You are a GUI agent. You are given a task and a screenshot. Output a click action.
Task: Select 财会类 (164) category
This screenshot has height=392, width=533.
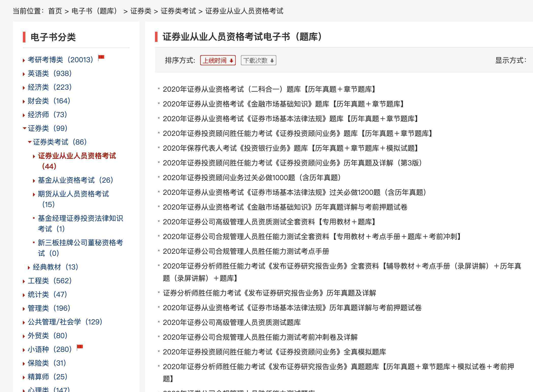pos(49,101)
